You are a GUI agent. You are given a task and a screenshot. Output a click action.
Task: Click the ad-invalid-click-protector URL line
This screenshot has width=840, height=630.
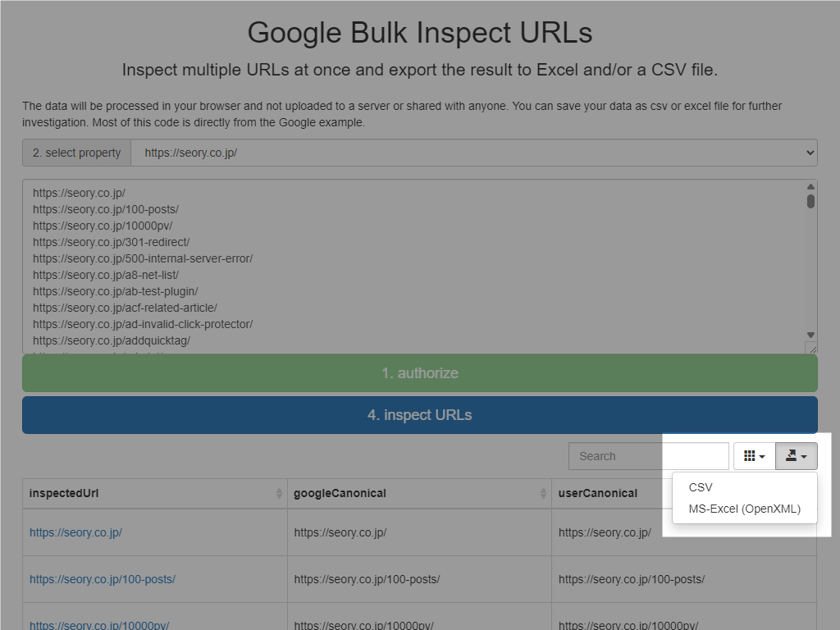pos(143,324)
